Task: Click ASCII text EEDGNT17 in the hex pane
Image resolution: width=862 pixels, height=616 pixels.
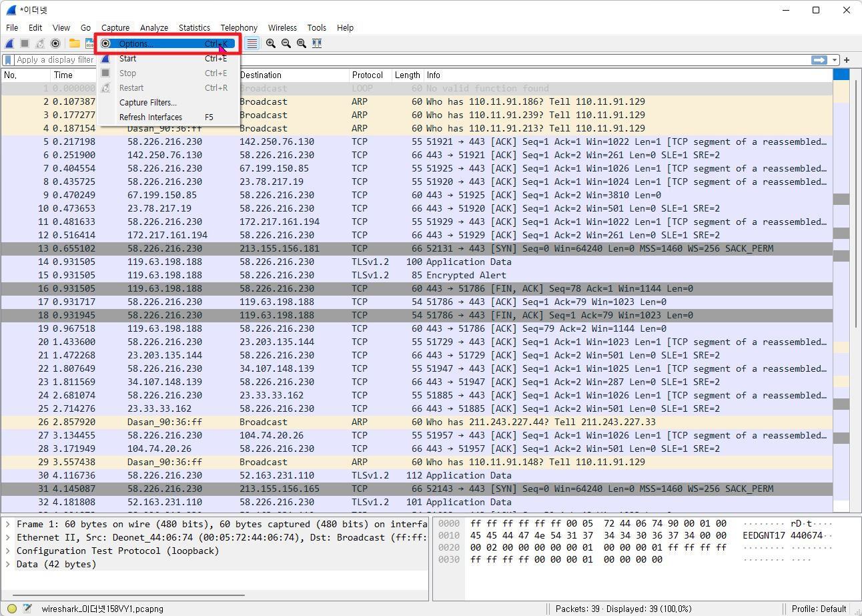Action: click(x=764, y=536)
